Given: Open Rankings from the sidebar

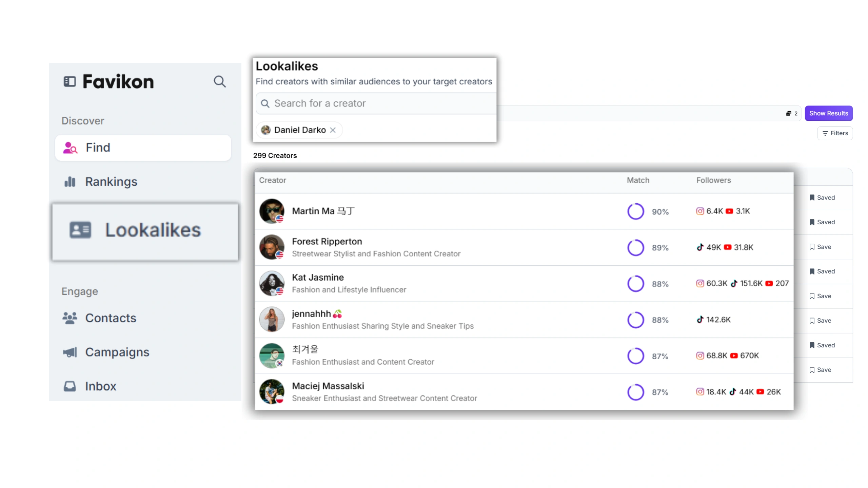Looking at the screenshot, I should (111, 182).
